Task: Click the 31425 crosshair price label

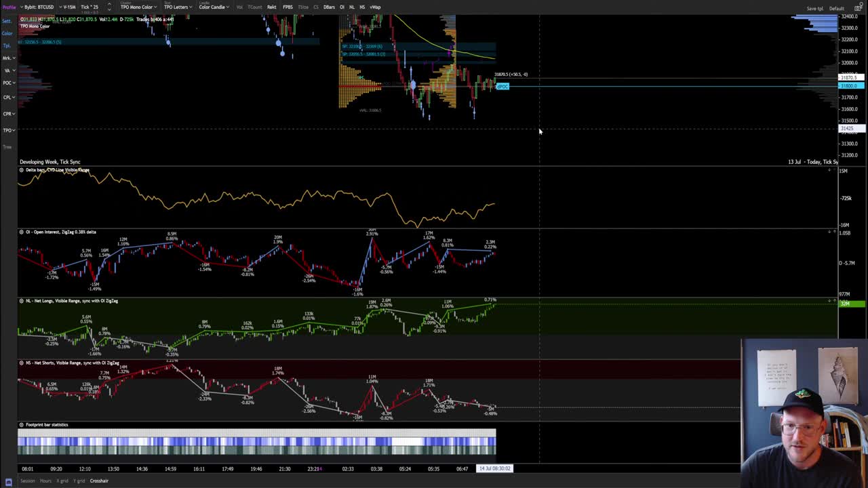Action: [851, 129]
